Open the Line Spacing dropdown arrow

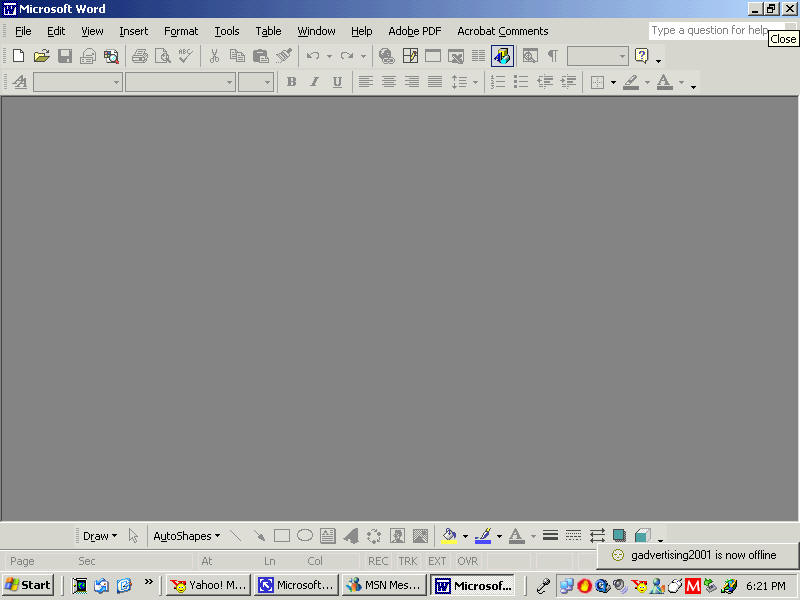pos(476,82)
